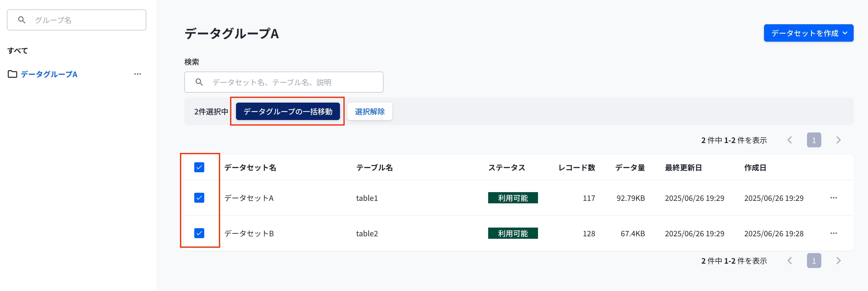
Task: Click the 2件選択中 selection count text
Action: pos(211,112)
